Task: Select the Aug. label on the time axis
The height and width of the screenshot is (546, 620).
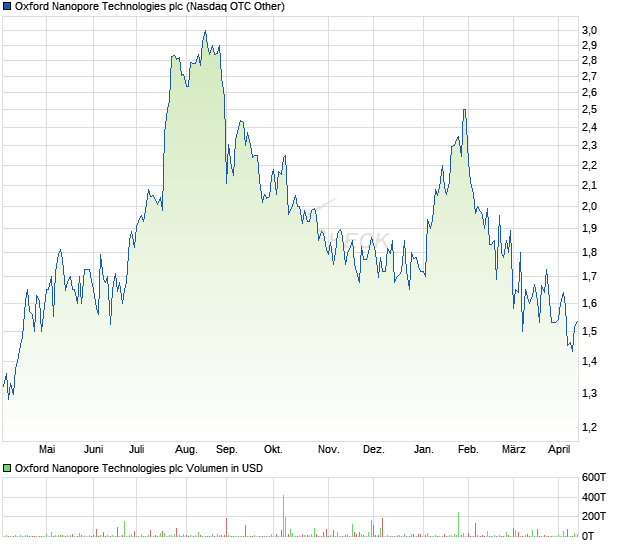Action: pos(186,449)
